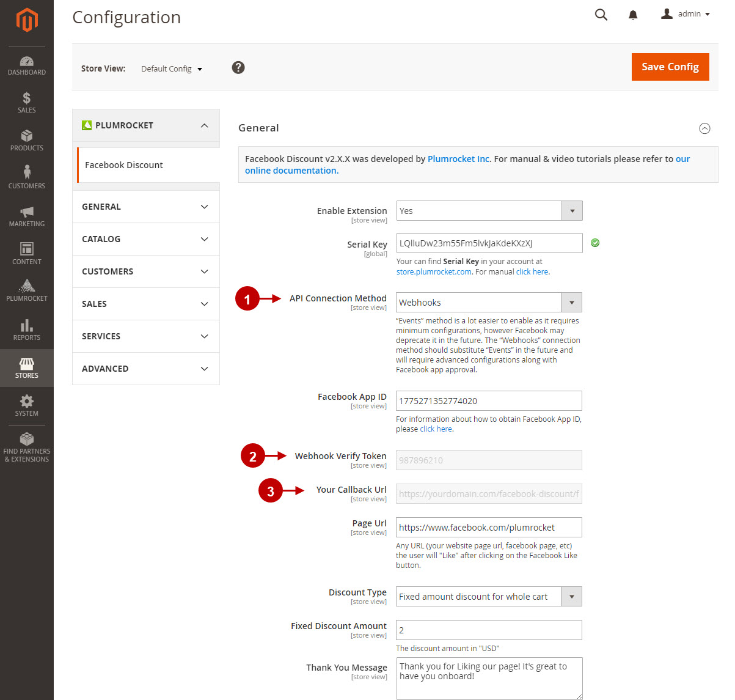Collapse the General section circle arrow

point(704,128)
